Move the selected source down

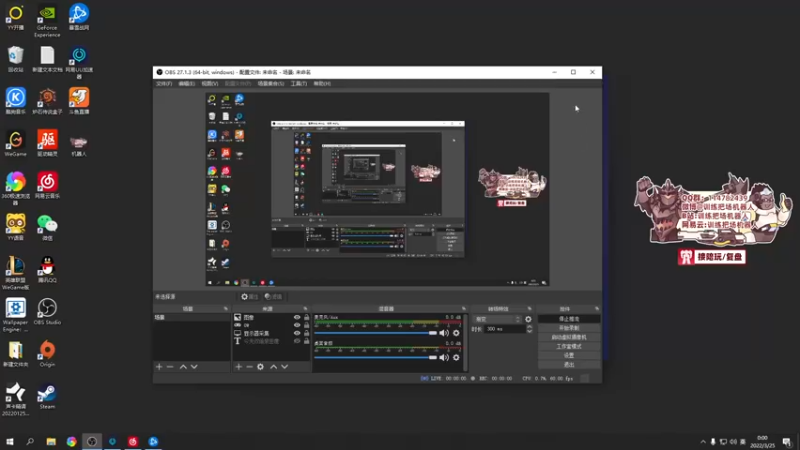(285, 367)
